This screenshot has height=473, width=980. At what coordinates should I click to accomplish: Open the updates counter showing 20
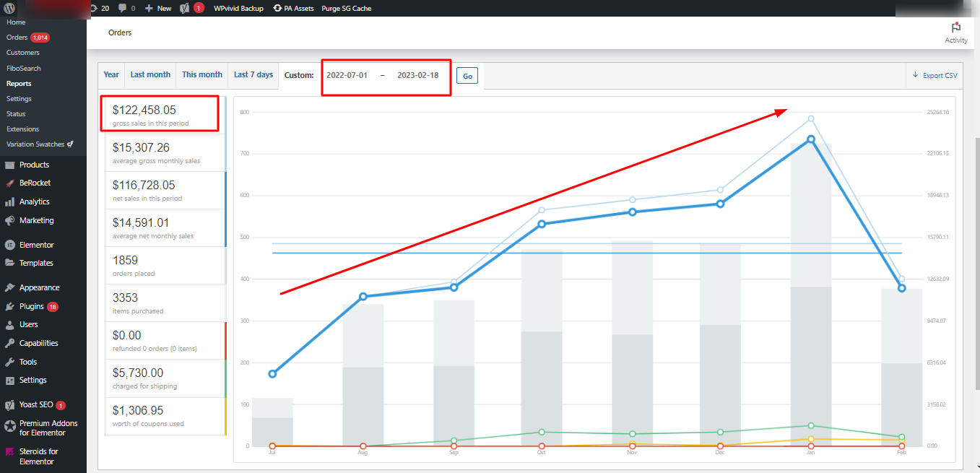tap(100, 8)
